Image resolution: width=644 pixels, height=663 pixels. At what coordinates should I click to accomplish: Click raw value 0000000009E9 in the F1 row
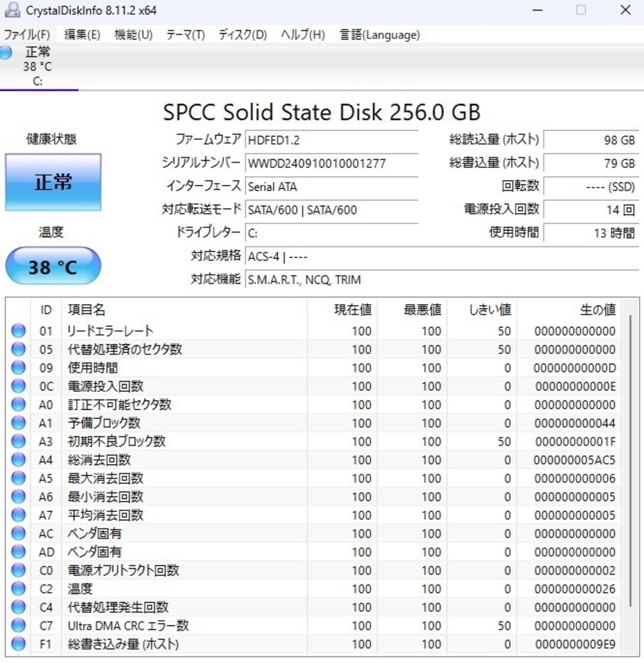coord(575,644)
